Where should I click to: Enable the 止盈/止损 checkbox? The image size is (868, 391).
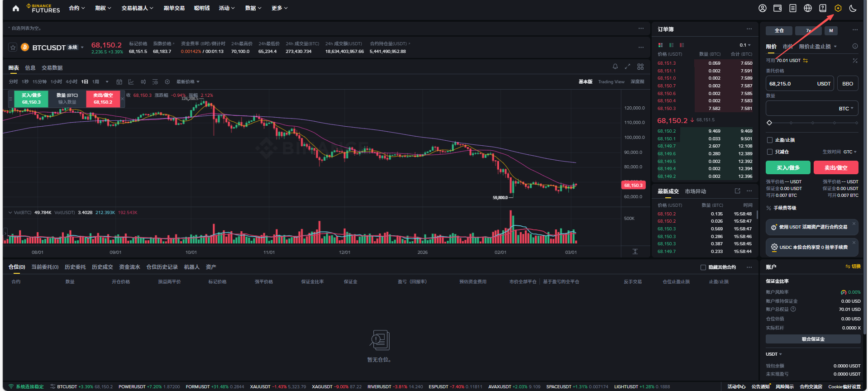click(769, 140)
